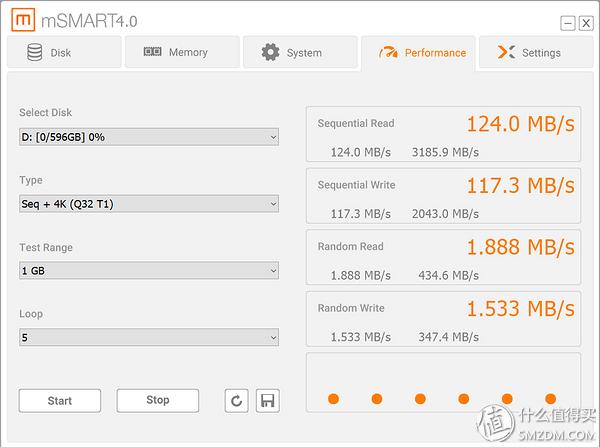Click the memory chip icon
This screenshot has width=600, height=447.
(x=152, y=51)
